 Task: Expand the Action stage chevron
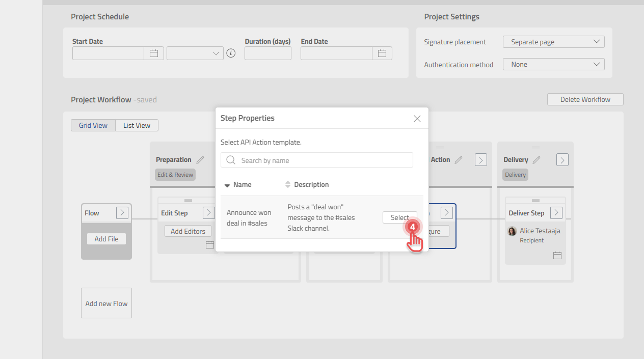481,160
